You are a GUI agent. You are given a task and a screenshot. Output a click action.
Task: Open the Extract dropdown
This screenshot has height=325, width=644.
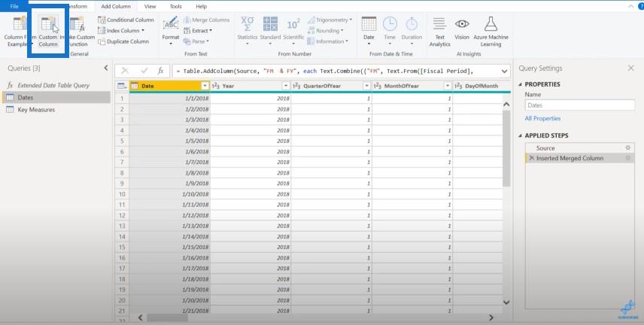pos(198,30)
